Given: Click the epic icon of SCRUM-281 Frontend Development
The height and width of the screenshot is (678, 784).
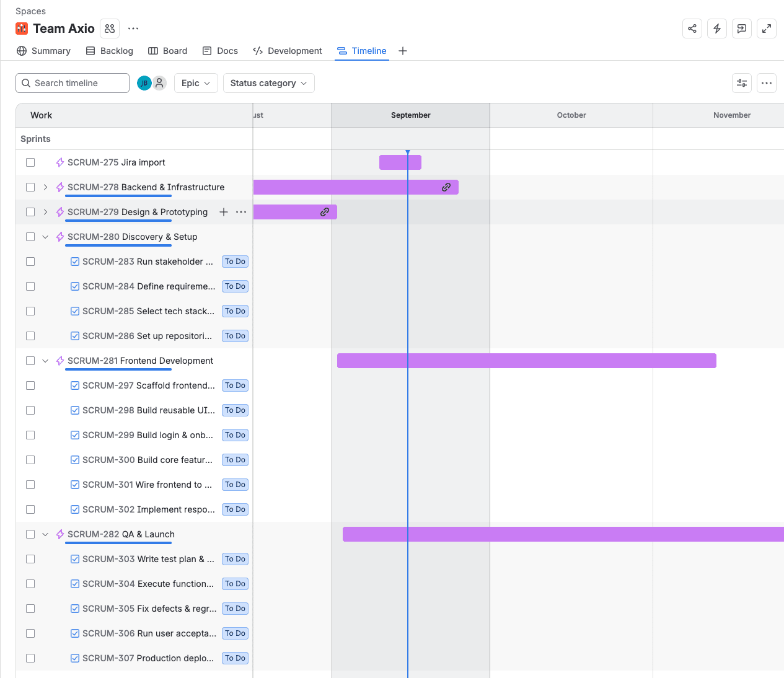Looking at the screenshot, I should tap(60, 361).
